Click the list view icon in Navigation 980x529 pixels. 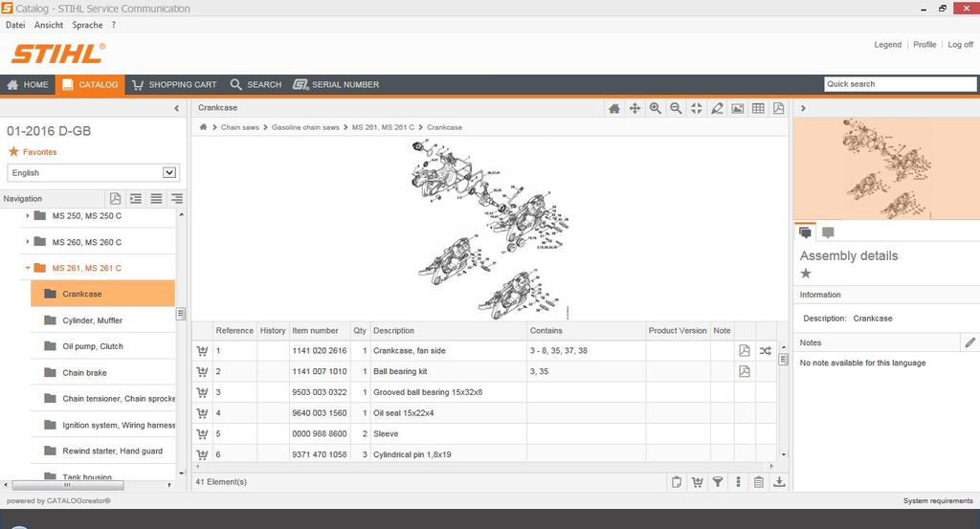coord(156,199)
